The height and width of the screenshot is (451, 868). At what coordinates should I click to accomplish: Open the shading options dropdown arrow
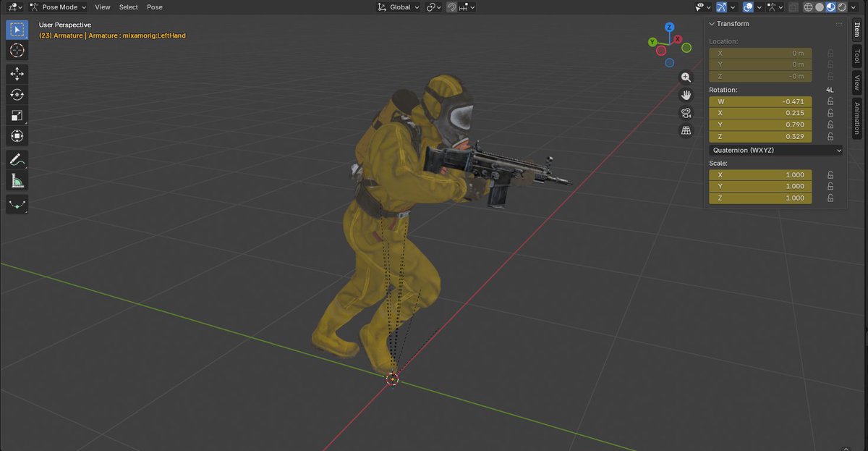click(x=854, y=7)
